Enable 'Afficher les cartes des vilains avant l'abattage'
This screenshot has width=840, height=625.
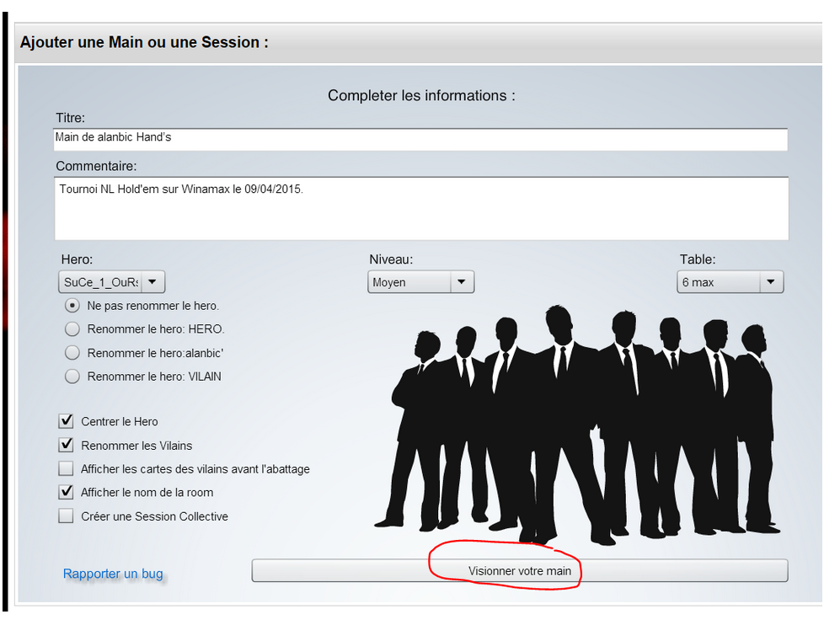point(66,468)
